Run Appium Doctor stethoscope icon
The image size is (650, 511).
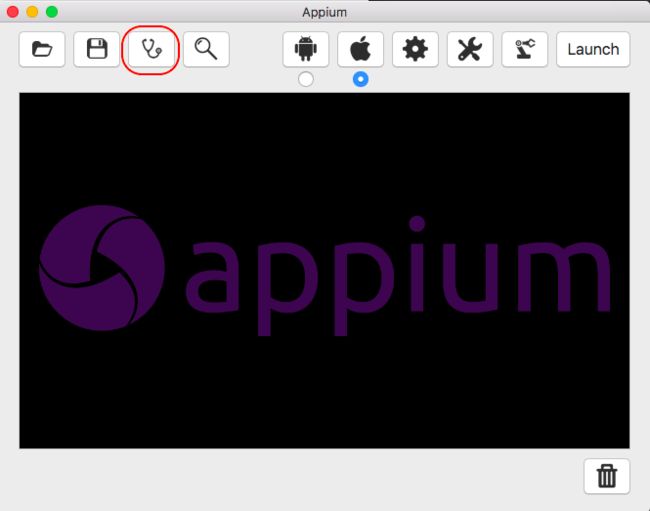pyautogui.click(x=151, y=49)
